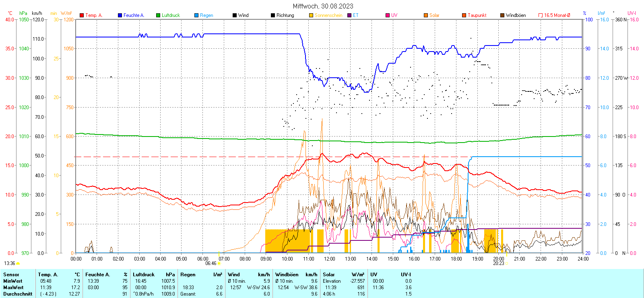
Task: Click the Taupunkt legend label
Action: 477,15
